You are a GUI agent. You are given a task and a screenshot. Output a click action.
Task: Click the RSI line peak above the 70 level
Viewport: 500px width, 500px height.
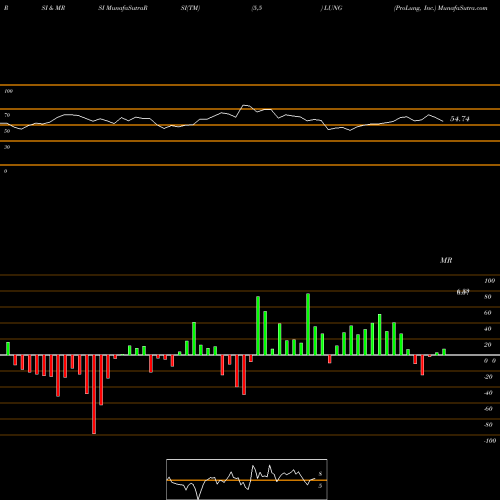click(246, 105)
